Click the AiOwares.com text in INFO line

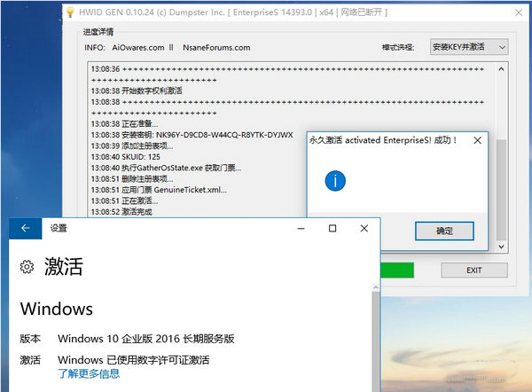tap(138, 48)
